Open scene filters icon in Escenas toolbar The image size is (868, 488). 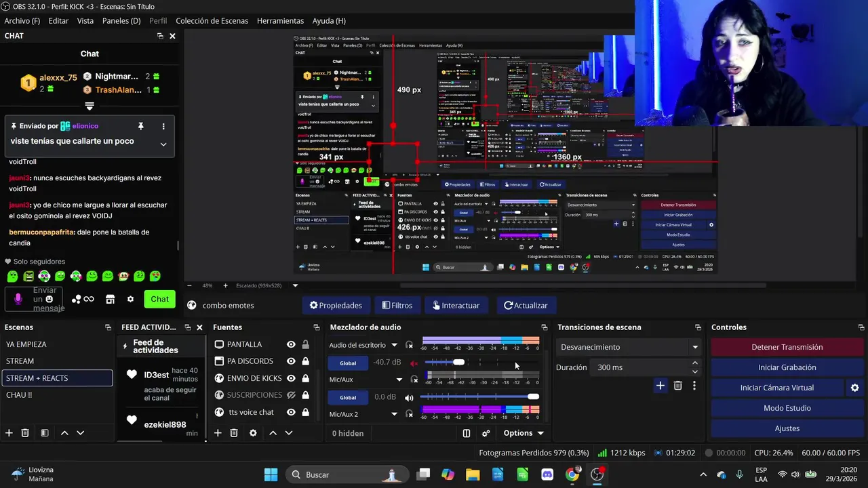coord(44,432)
